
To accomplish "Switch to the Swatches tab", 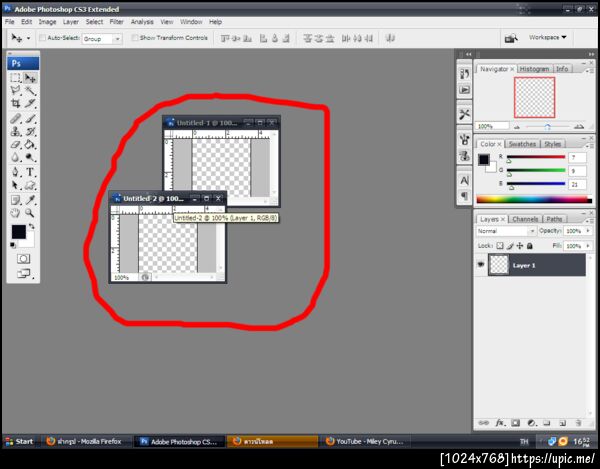I will point(522,144).
